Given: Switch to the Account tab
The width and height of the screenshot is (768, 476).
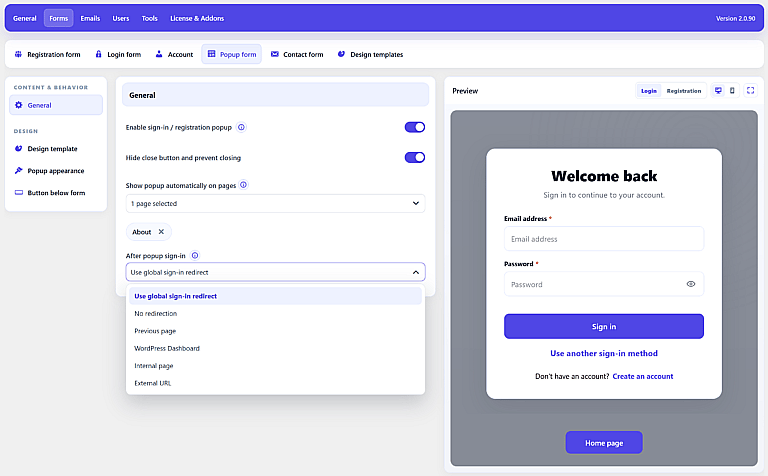Looking at the screenshot, I should click(x=174, y=54).
